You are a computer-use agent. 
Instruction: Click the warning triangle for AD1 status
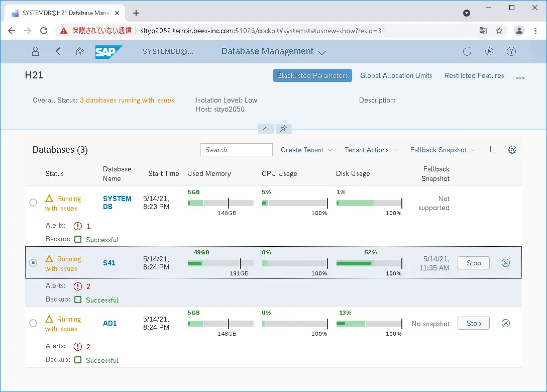pyautogui.click(x=49, y=319)
